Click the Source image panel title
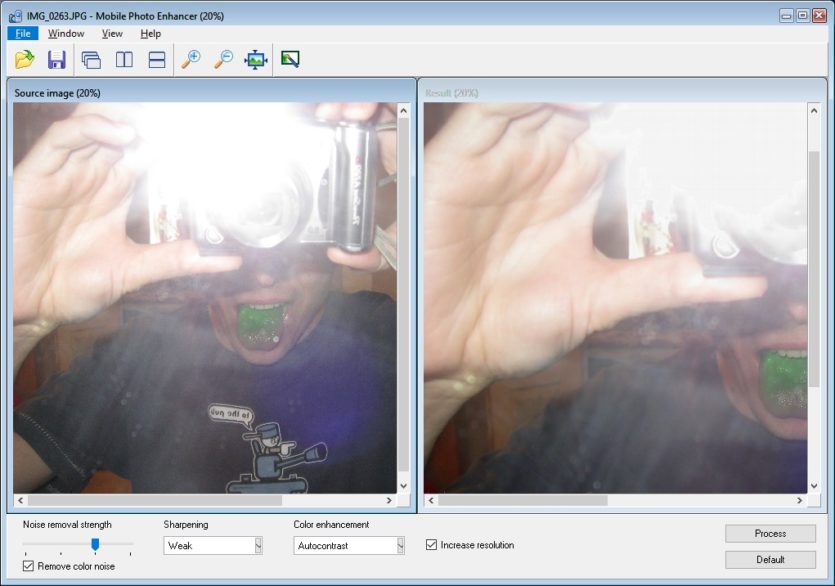Image resolution: width=835 pixels, height=586 pixels. click(58, 93)
